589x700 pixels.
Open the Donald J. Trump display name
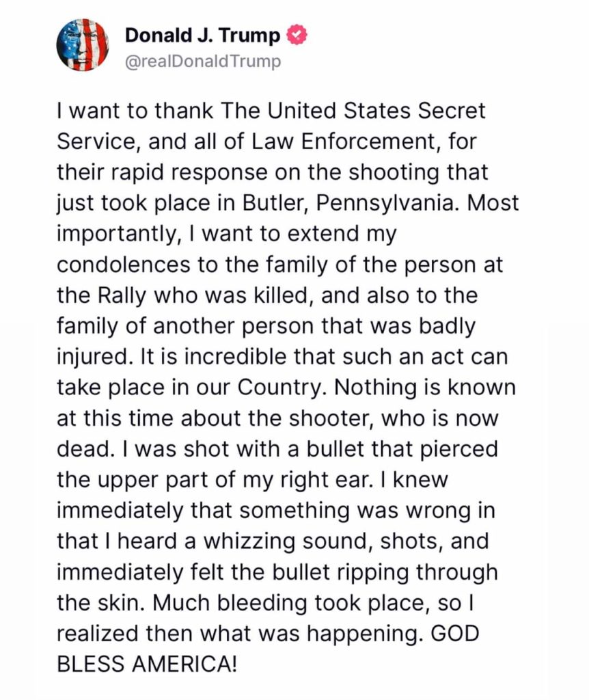tap(203, 35)
